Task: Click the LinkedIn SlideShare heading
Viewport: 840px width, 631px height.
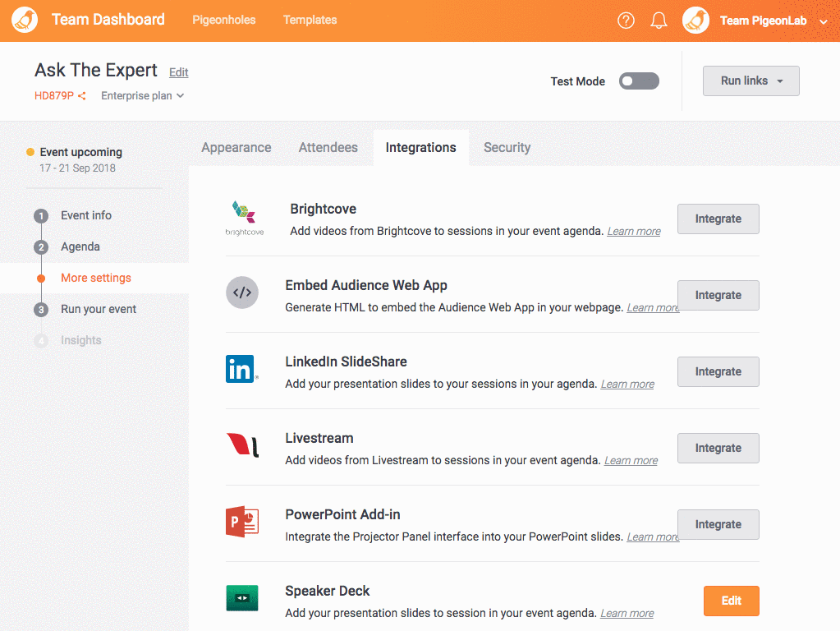Action: [346, 362]
